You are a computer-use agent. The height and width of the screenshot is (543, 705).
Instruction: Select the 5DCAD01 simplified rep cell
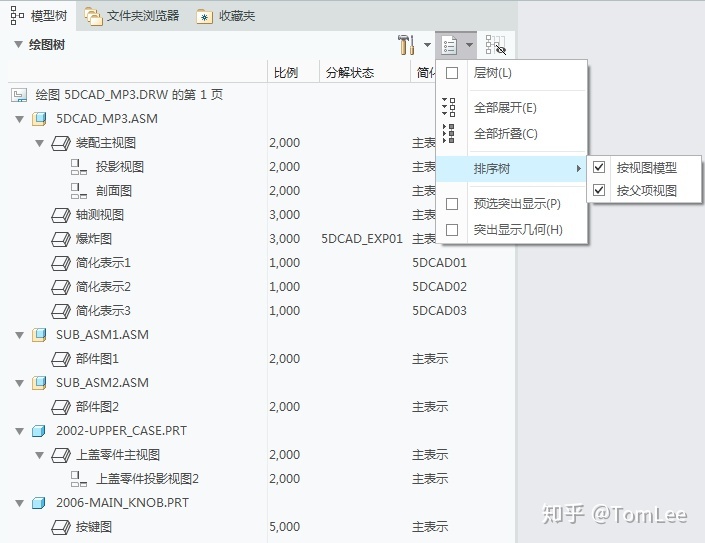(439, 263)
